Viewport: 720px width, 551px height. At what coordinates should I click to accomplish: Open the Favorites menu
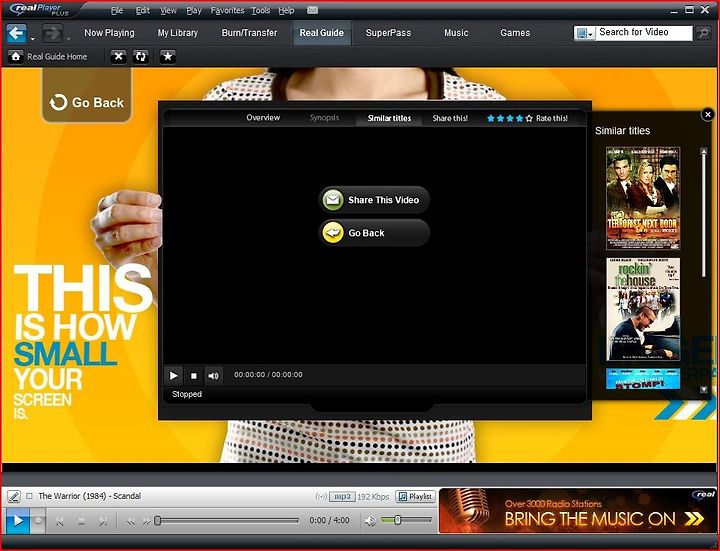click(227, 11)
